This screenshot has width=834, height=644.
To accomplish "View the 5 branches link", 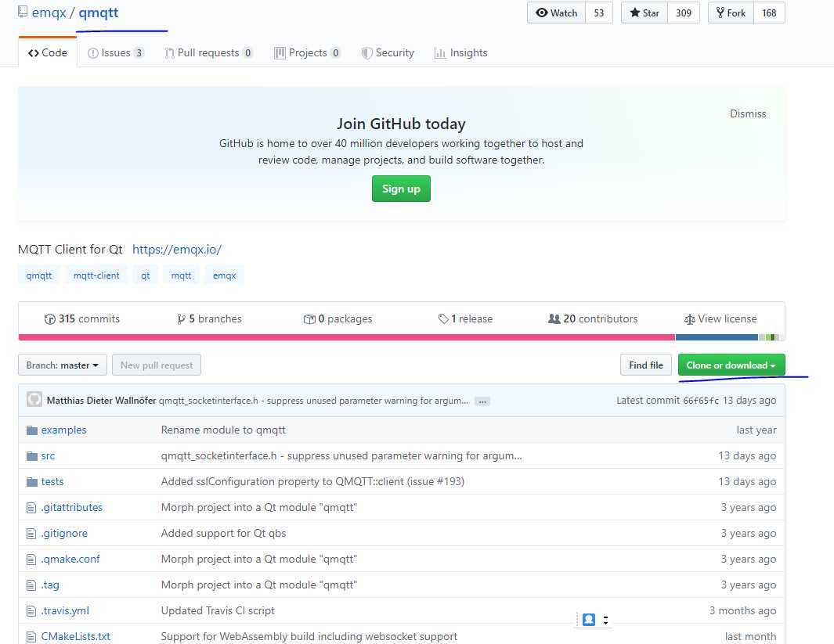I will click(x=209, y=318).
